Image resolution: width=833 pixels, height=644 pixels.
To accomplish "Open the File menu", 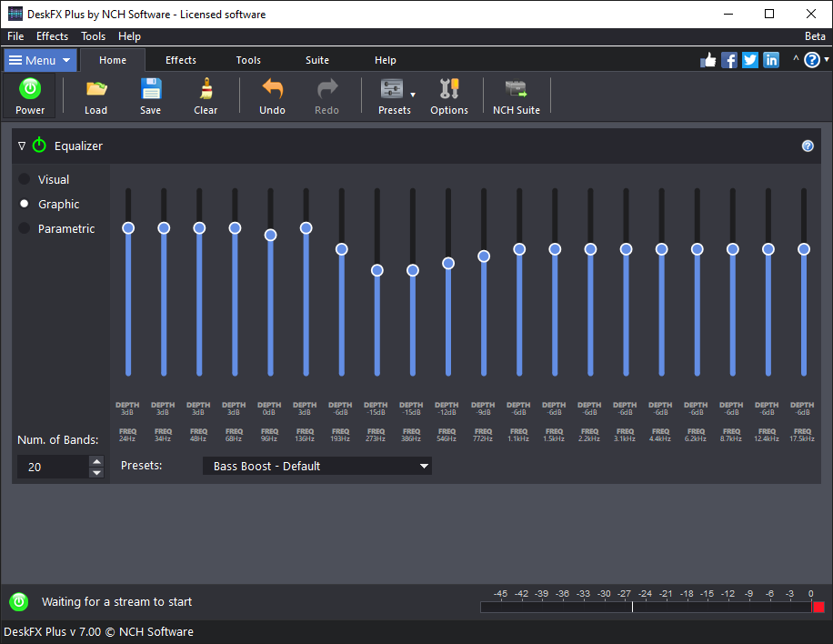I will tap(15, 36).
